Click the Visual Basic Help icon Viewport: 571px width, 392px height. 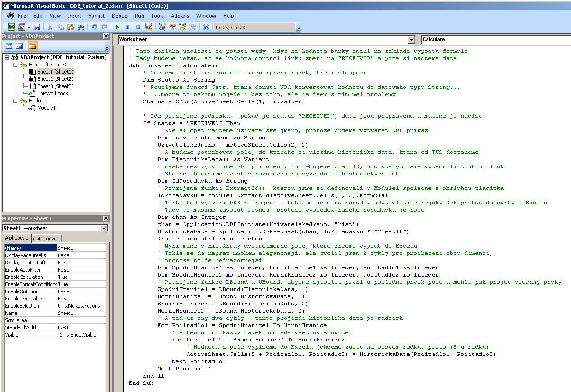[x=206, y=28]
